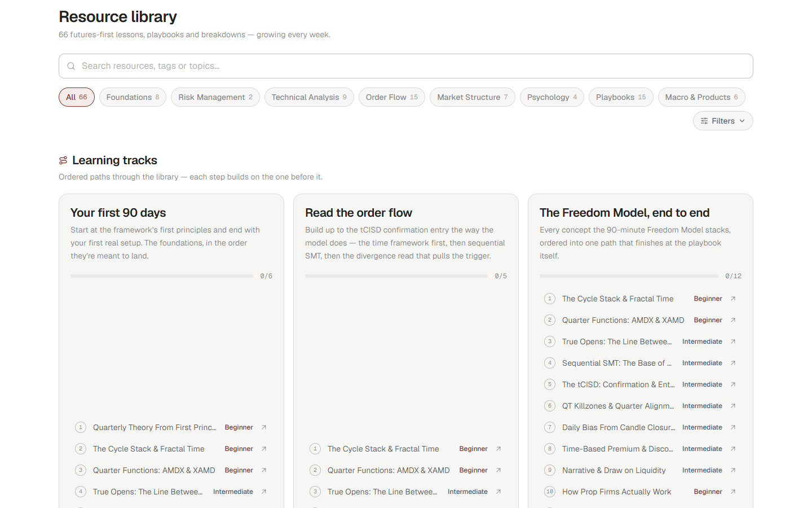Expand the Filters dropdown
Viewport: 812px width, 508px height.
tap(723, 121)
